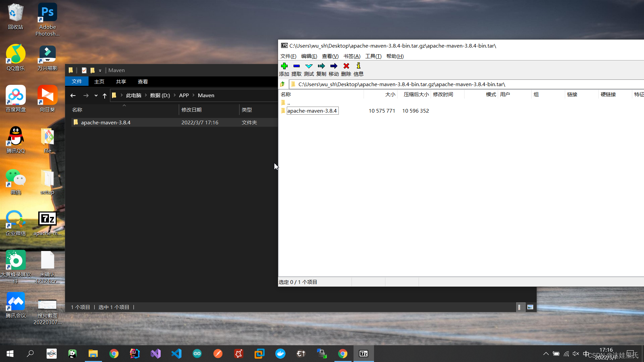The image size is (644, 362).
Task: Click the 7-Zip Add (添加) toolbar button
Action: tap(284, 69)
